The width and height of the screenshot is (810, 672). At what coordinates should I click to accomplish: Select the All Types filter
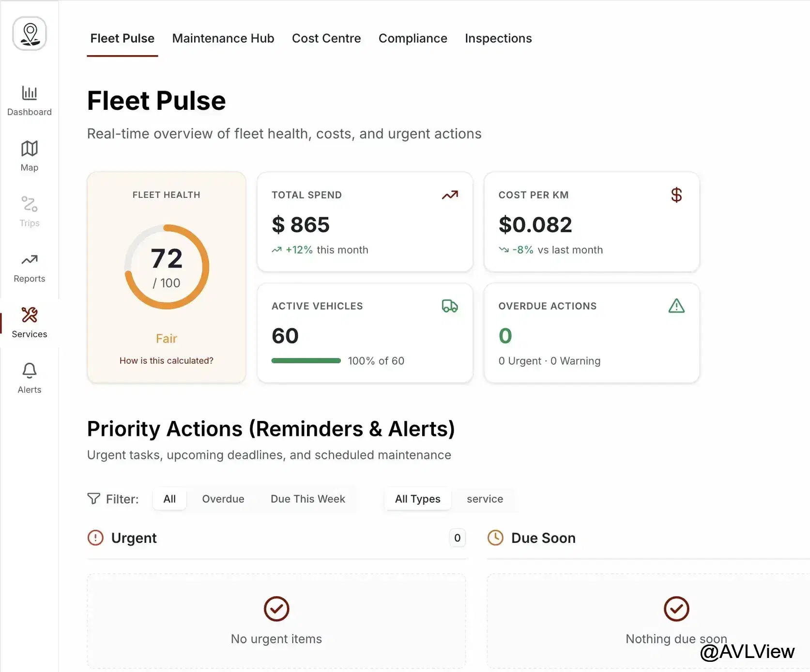coord(418,499)
